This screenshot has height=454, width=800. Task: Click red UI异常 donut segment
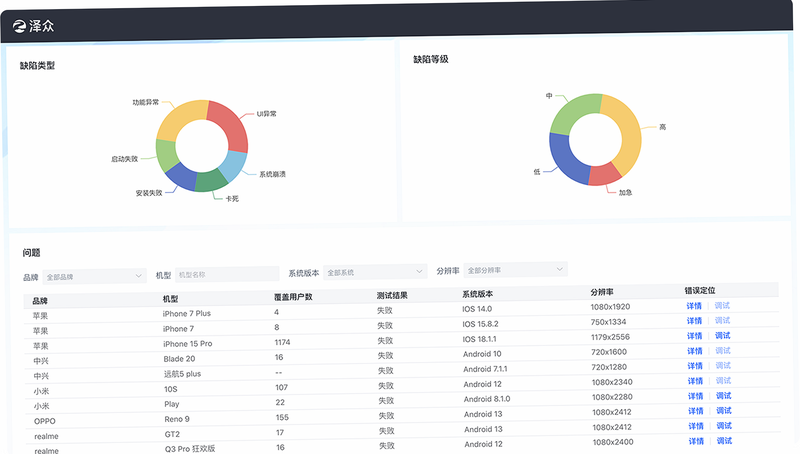click(x=231, y=123)
